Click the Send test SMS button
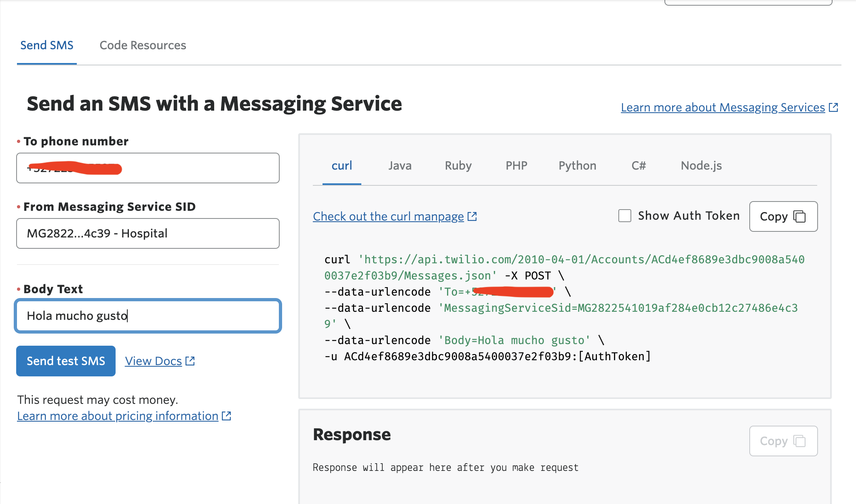The height and width of the screenshot is (504, 856). click(66, 361)
